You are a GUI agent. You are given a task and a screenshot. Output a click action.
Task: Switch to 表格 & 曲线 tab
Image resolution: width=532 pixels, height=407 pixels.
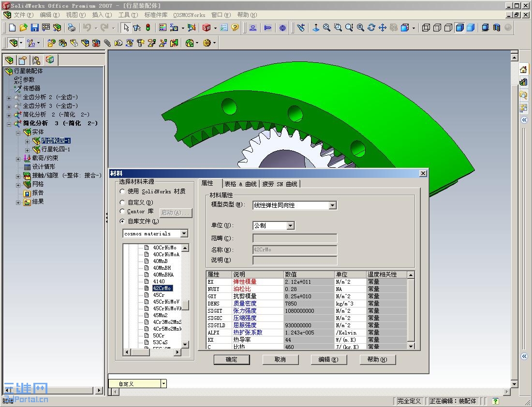[x=240, y=184]
